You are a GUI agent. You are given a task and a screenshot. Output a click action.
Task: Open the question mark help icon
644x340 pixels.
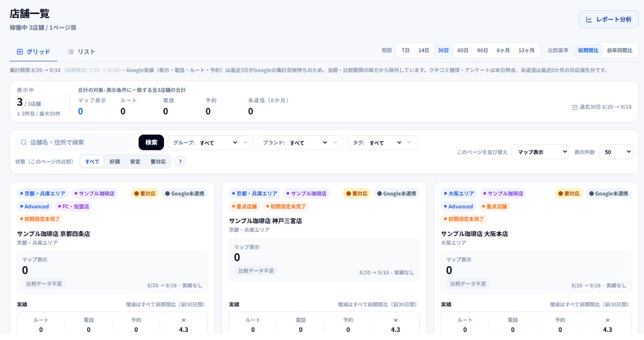pos(180,161)
